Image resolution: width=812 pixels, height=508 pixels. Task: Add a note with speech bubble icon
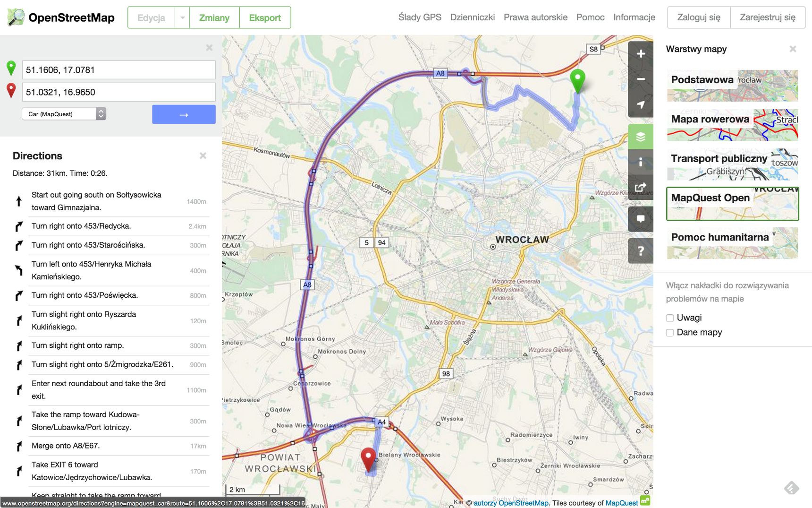click(x=641, y=219)
